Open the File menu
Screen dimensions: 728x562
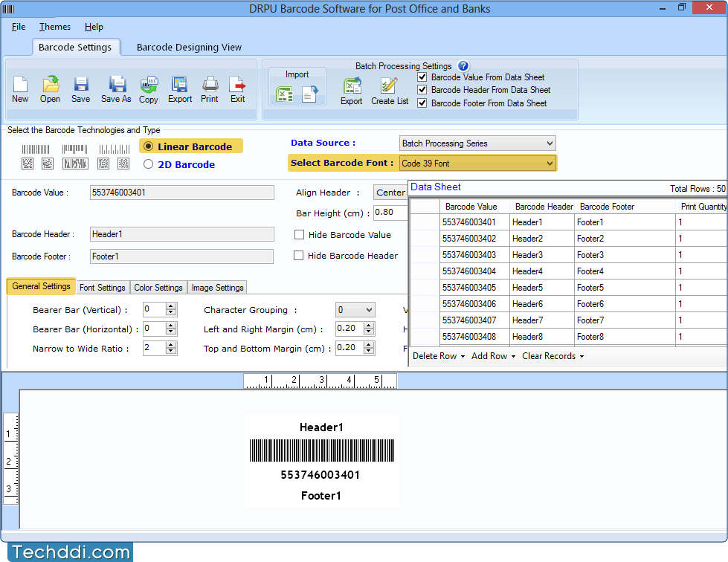click(19, 27)
